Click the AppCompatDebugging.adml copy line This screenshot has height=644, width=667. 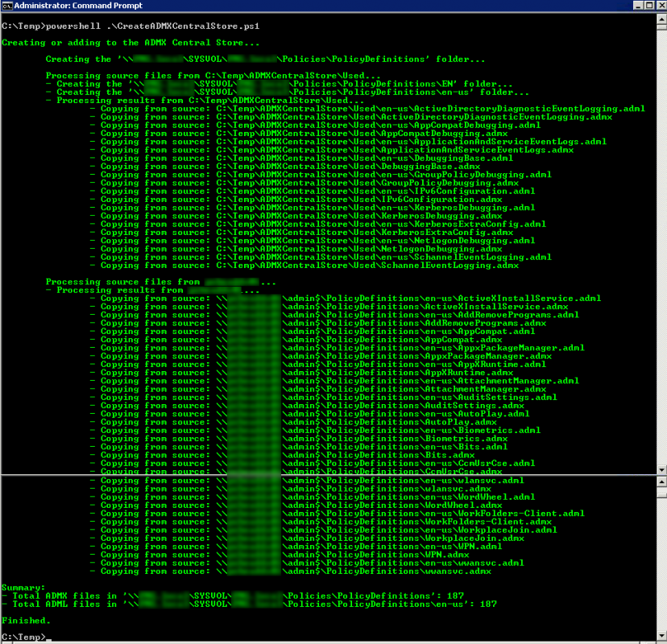[315, 125]
